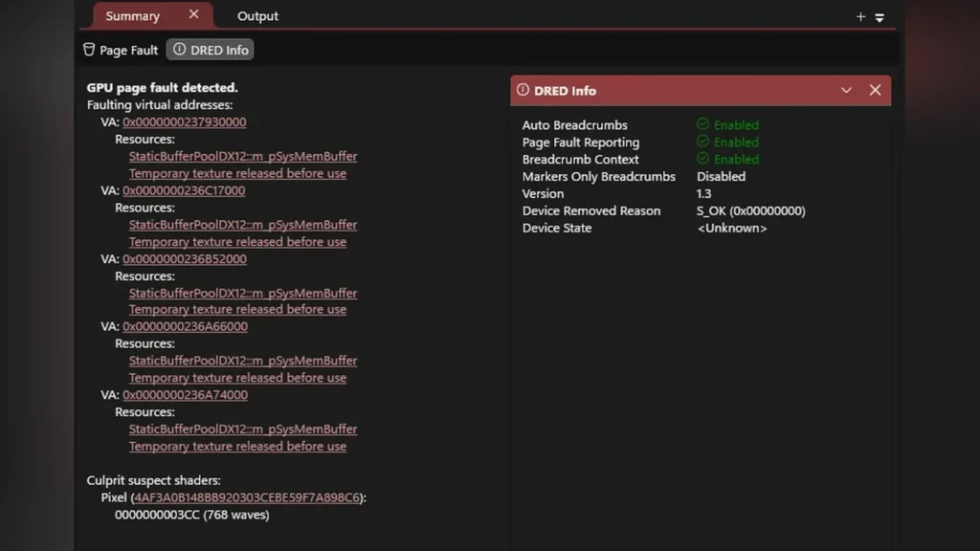Open StaticBufferPoolDX12 resource under VA 0x0000000236A66000
This screenshot has width=980, height=551.
tap(243, 361)
